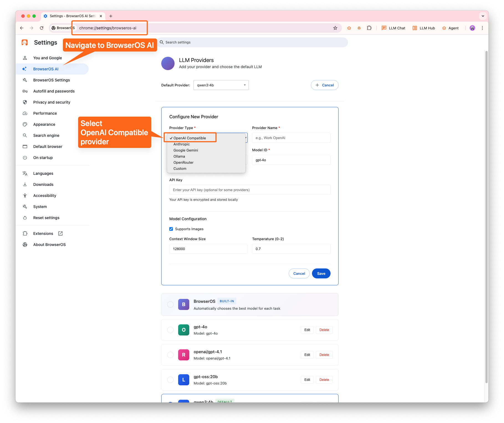Open the Agent feature

[450, 28]
